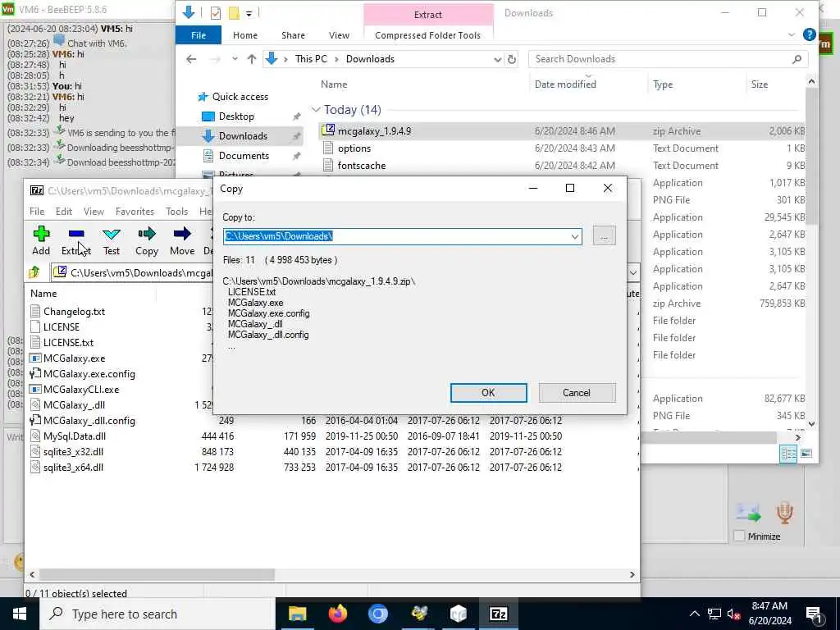Select MCGalaxyCLI.exe in the 7-Zip list
The width and height of the screenshot is (840, 630).
click(x=81, y=390)
